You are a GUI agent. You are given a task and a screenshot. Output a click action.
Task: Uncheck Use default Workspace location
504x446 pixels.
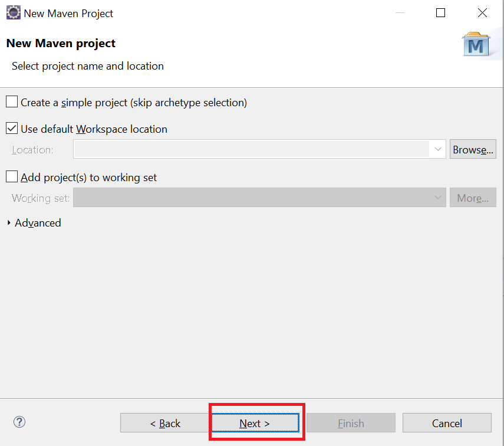(x=12, y=129)
